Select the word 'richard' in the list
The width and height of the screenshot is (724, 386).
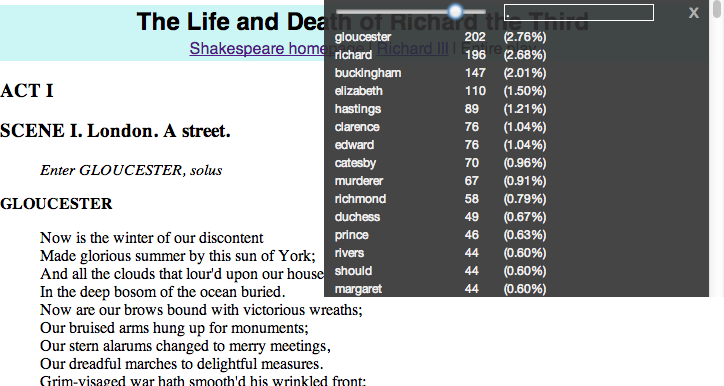[x=353, y=55]
